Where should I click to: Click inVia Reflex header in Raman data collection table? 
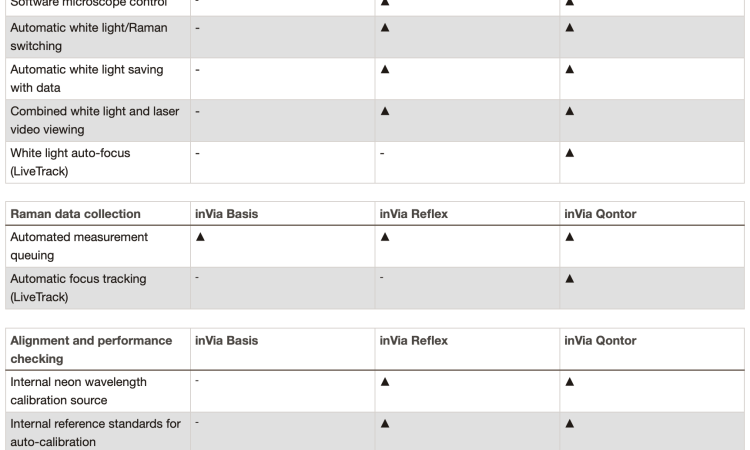[x=413, y=214]
